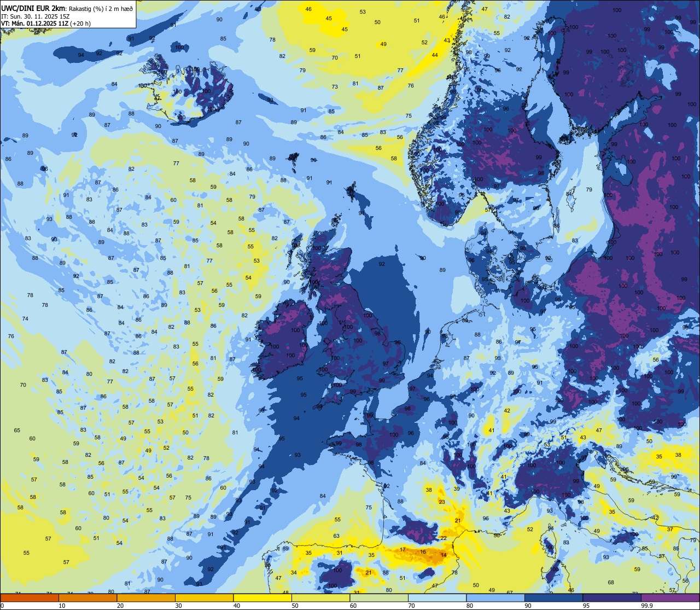
Task: Click the legend tick label 60
Action: point(353,606)
